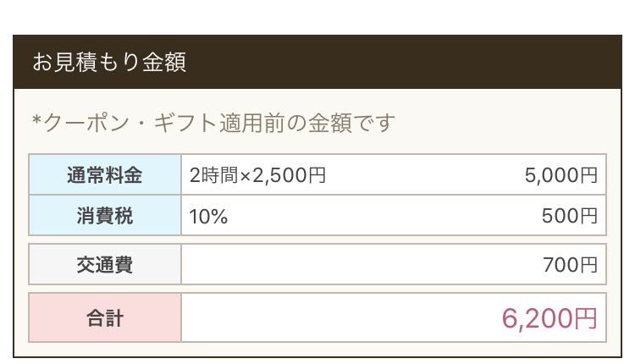Select the 10% tax rate text

coord(208,216)
